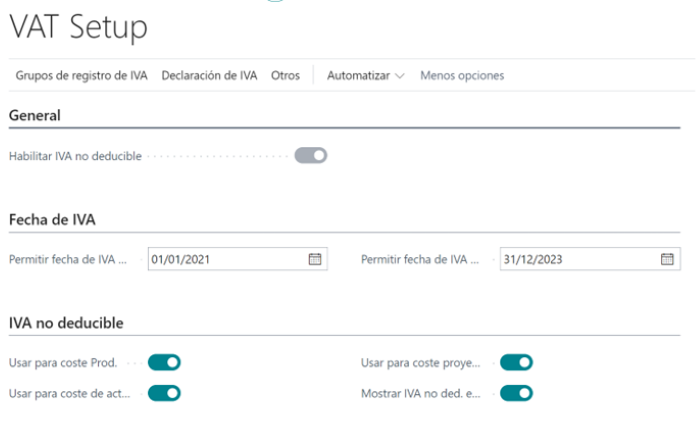Switch off Usar para coste proye... toggle
The width and height of the screenshot is (700, 434).
tap(516, 362)
